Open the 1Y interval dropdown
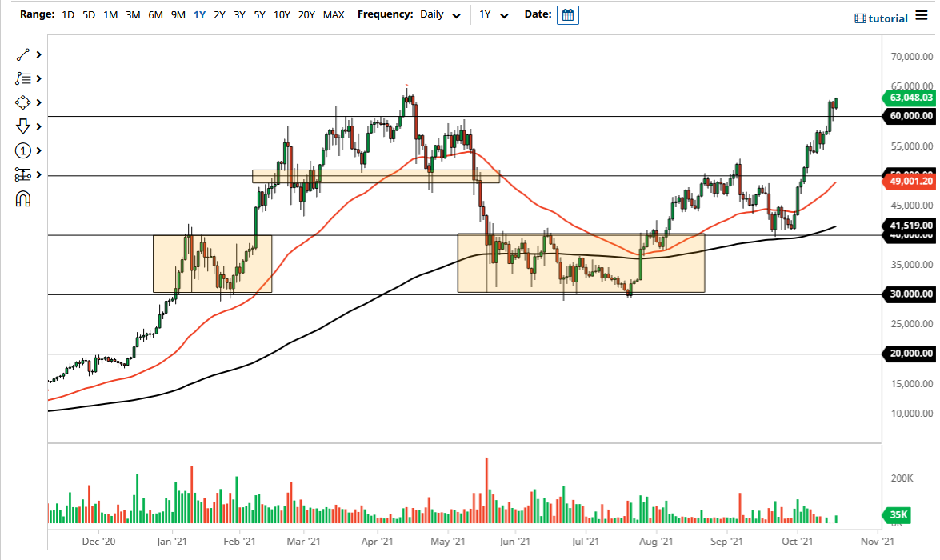 pos(494,14)
